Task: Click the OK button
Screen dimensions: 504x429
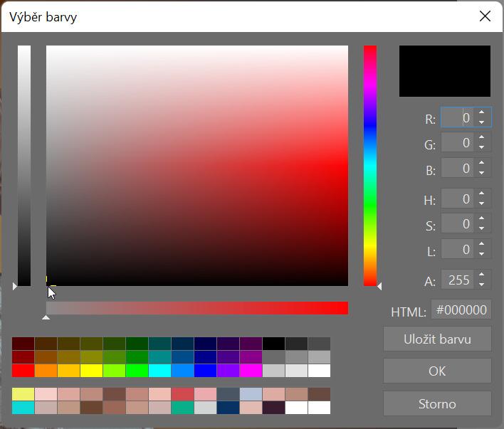Action: click(437, 371)
